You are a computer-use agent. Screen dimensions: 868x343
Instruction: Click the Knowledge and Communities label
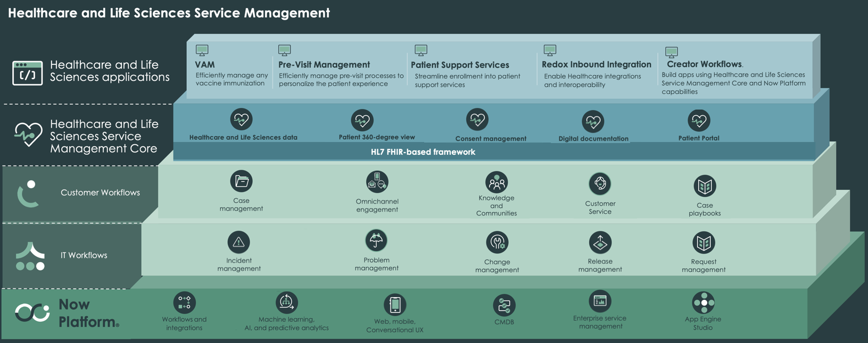(x=497, y=205)
